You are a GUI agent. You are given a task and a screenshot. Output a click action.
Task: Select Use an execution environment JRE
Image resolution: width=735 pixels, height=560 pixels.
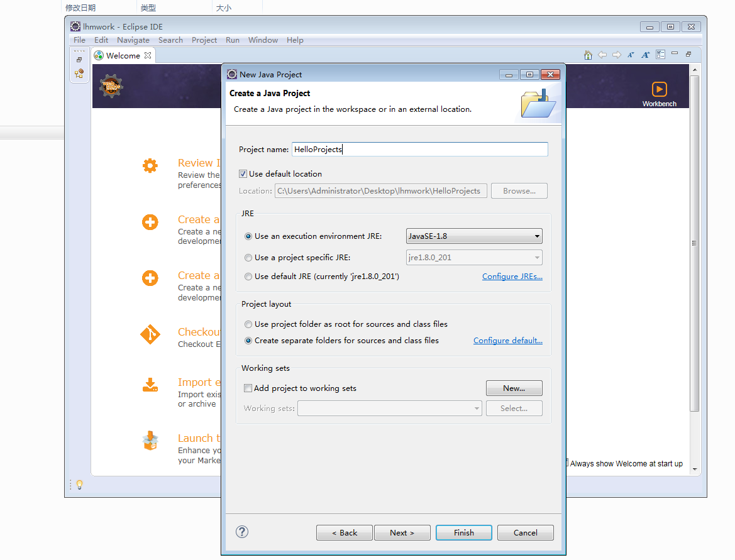[x=248, y=236]
